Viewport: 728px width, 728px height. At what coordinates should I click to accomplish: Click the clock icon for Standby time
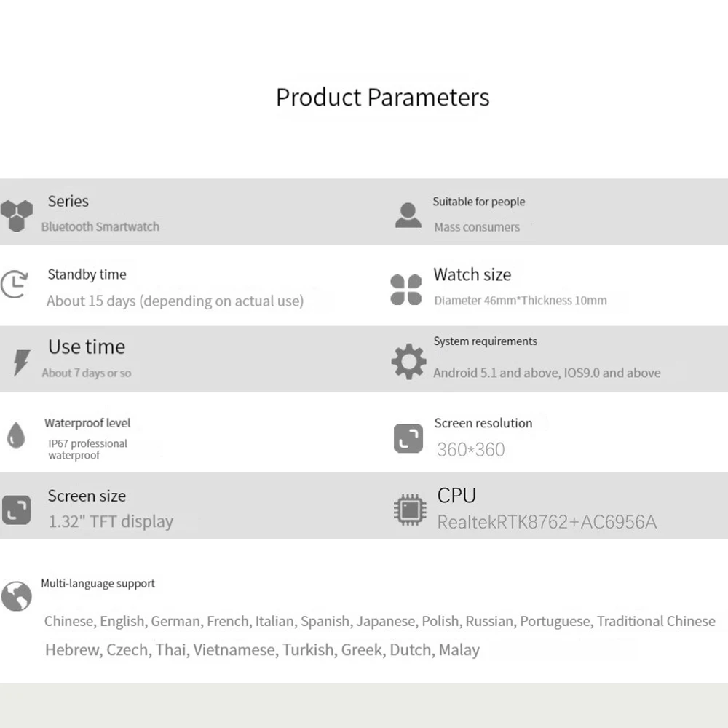pyautogui.click(x=15, y=284)
